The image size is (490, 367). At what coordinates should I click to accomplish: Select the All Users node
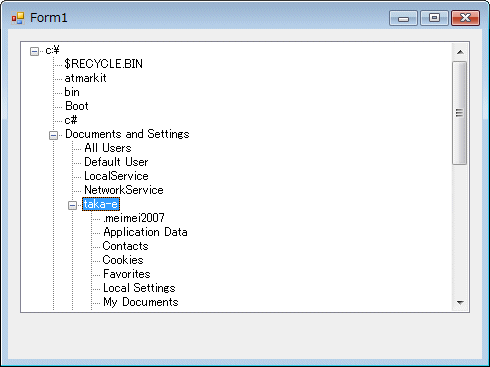(x=108, y=148)
